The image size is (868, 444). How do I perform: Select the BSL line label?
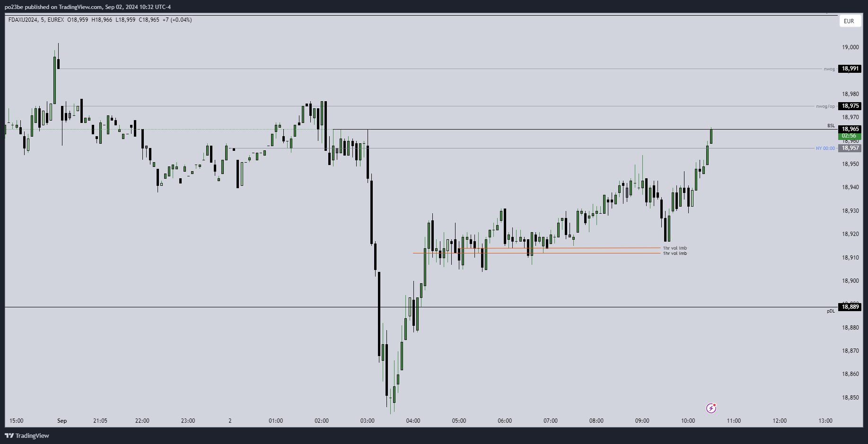(831, 126)
